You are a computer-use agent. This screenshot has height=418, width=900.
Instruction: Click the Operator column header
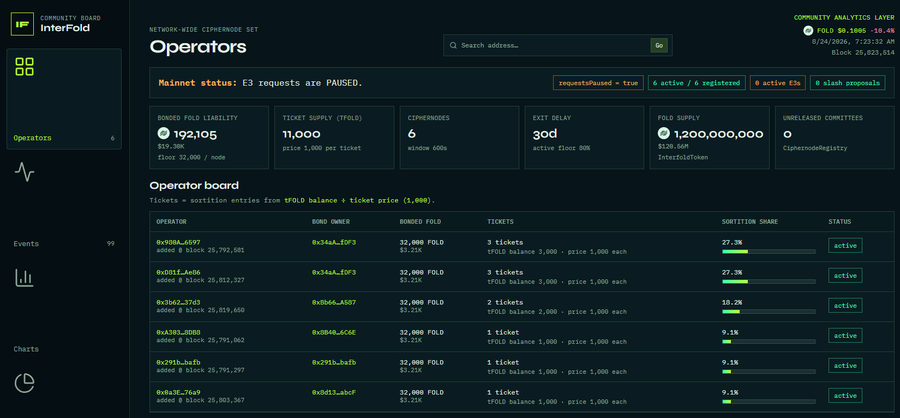point(171,222)
